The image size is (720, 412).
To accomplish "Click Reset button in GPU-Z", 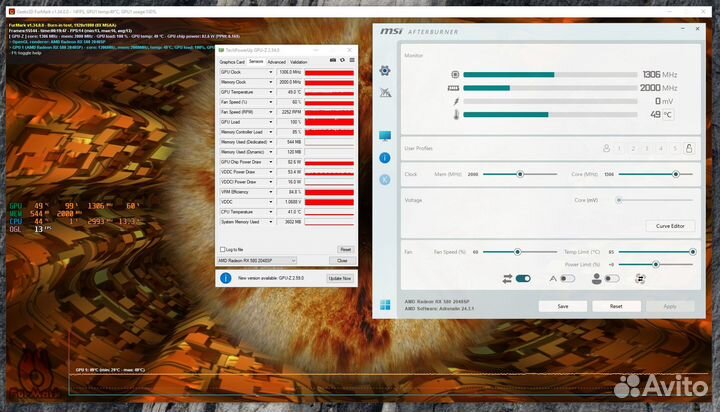I will [x=345, y=249].
